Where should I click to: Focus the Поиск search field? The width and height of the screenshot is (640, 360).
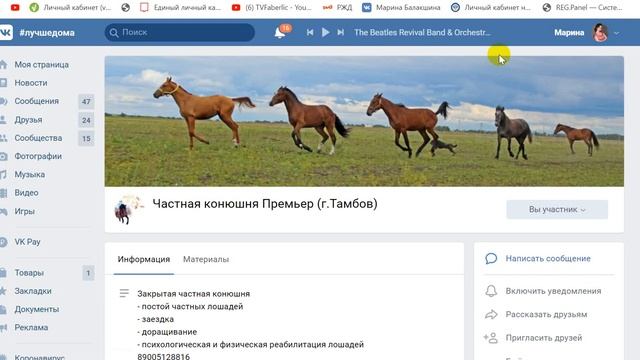click(180, 32)
